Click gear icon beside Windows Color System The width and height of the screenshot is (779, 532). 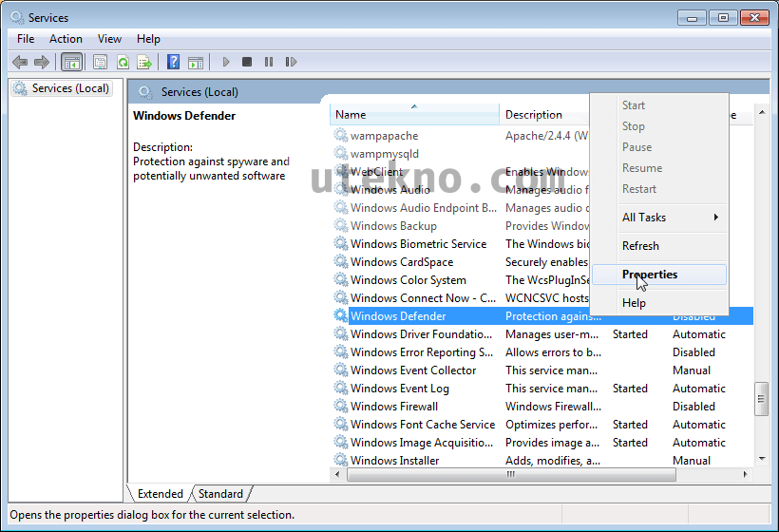tap(340, 279)
